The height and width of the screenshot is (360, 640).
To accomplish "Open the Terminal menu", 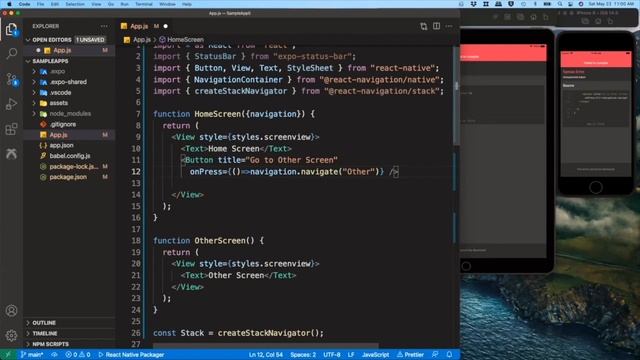I will pos(144,4).
